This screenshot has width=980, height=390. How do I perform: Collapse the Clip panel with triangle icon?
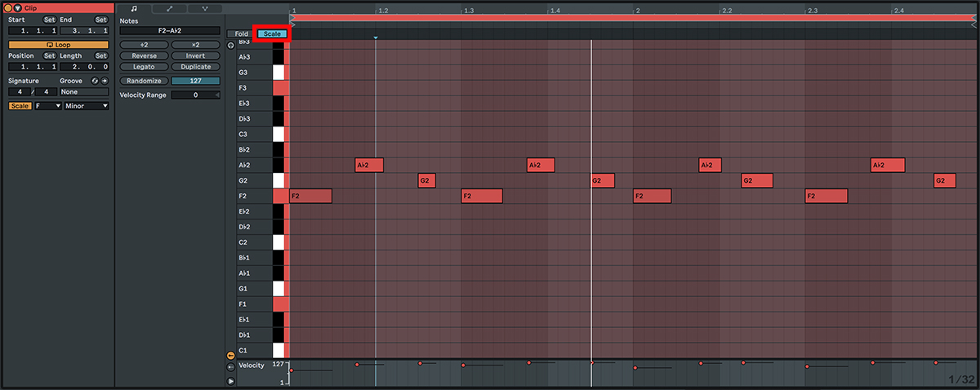coord(17,8)
